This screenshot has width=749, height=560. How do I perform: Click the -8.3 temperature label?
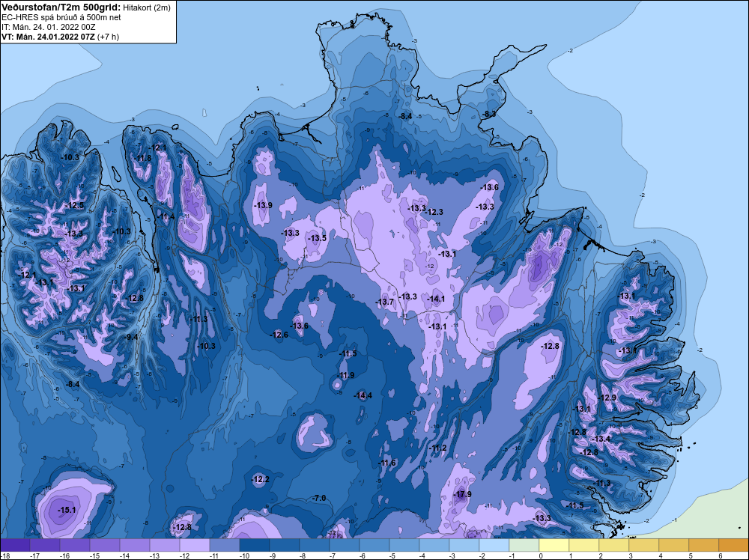[490, 114]
